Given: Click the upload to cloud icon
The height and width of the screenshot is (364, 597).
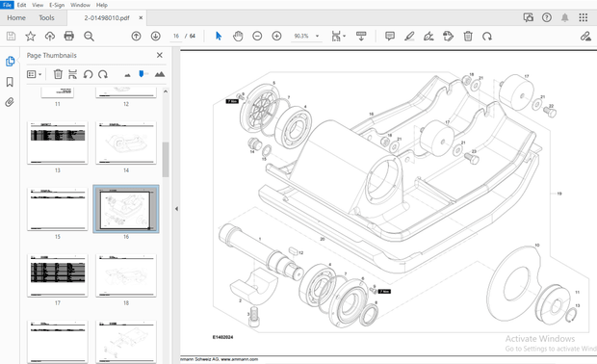Looking at the screenshot, I should (50, 37).
